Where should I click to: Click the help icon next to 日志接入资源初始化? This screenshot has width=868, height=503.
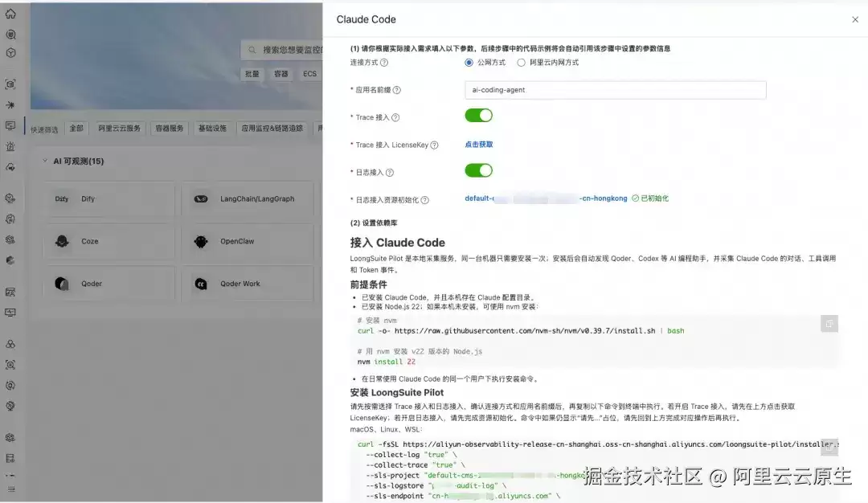tap(424, 200)
